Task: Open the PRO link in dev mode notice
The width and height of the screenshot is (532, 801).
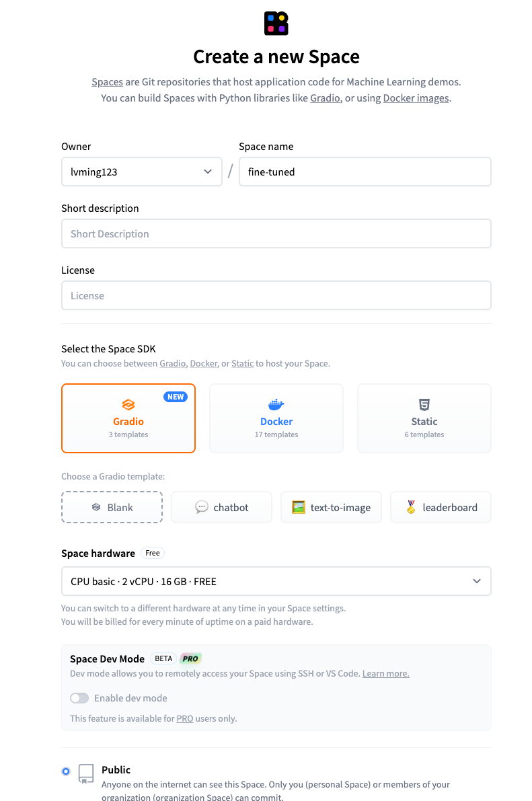Action: (184, 718)
